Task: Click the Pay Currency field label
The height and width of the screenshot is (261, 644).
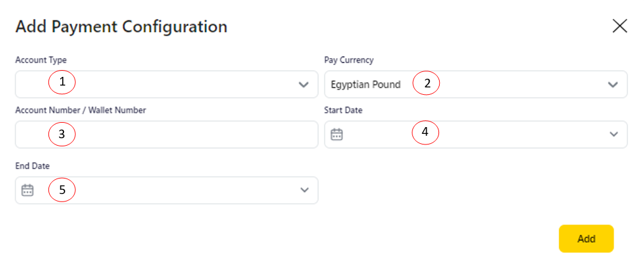Action: 349,60
